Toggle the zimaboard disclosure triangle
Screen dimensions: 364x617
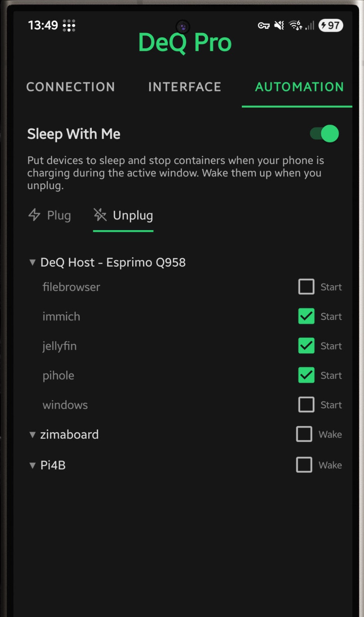pos(32,435)
